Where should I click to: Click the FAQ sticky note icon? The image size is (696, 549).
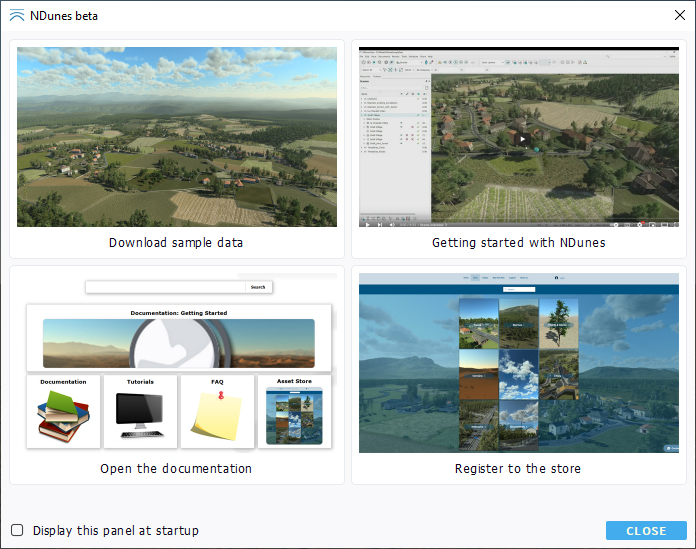click(x=217, y=416)
